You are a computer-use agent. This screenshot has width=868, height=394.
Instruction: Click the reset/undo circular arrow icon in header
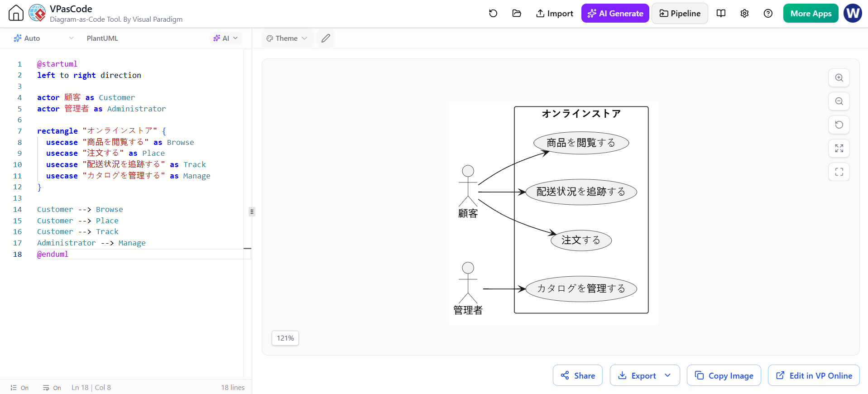(493, 13)
